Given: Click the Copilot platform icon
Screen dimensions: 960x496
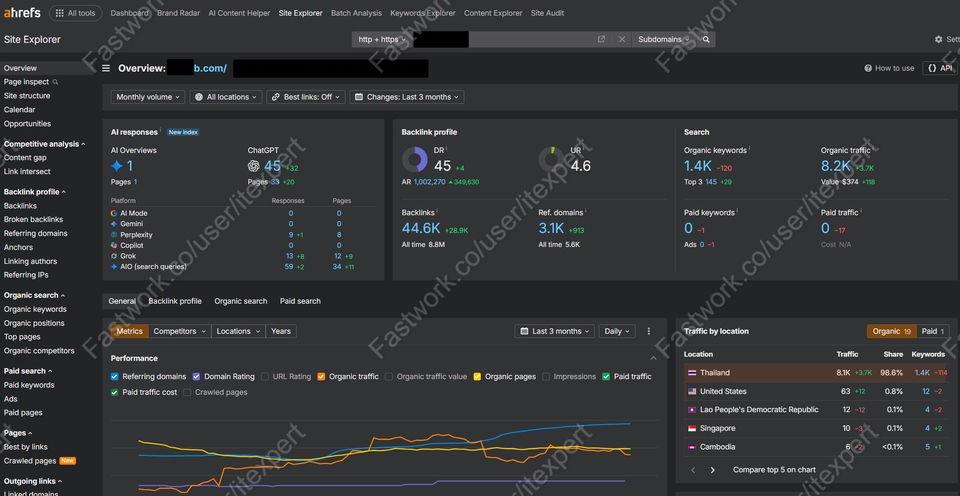Looking at the screenshot, I should click(x=114, y=246).
